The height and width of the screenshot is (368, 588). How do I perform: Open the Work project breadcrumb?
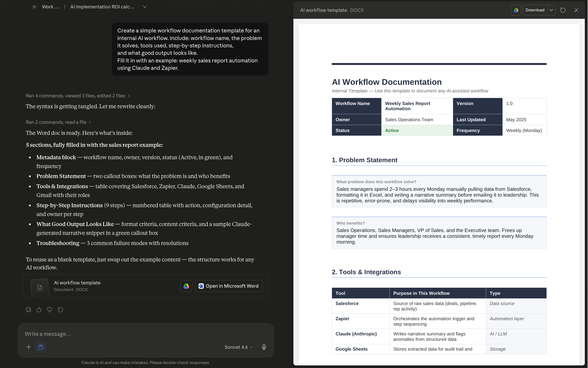coord(51,7)
